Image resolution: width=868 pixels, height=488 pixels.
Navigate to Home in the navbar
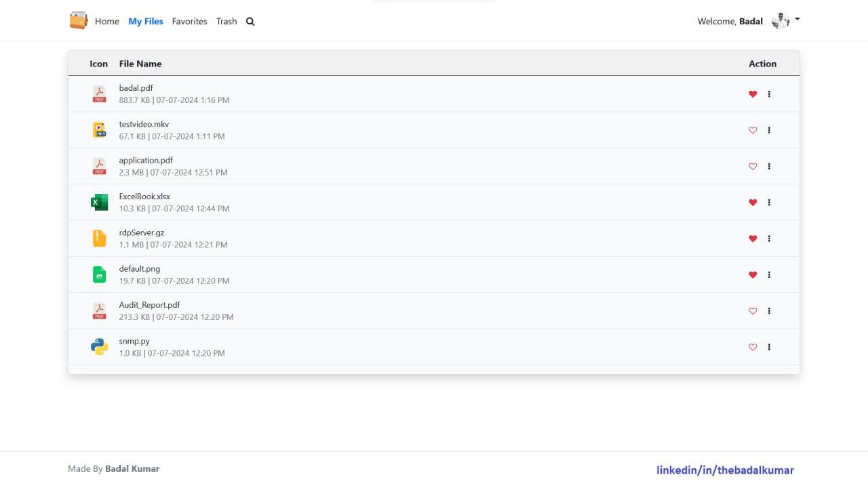pos(107,22)
